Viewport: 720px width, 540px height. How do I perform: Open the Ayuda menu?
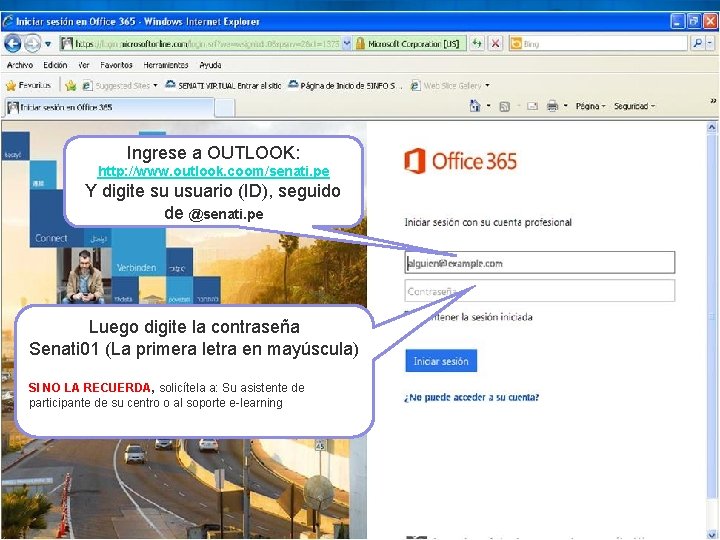[x=210, y=65]
